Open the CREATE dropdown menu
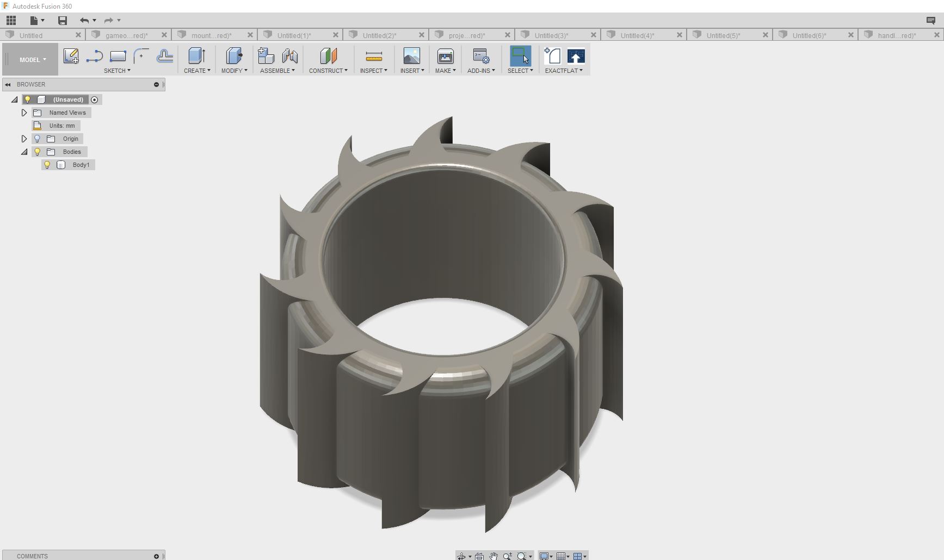This screenshot has width=944, height=560. pos(197,71)
